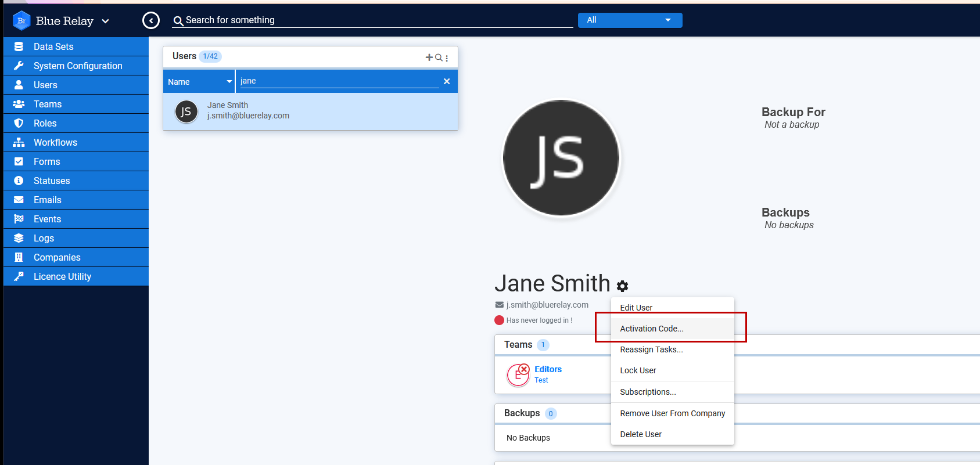Click the Roles shield icon
The height and width of the screenshot is (465, 980).
[19, 123]
